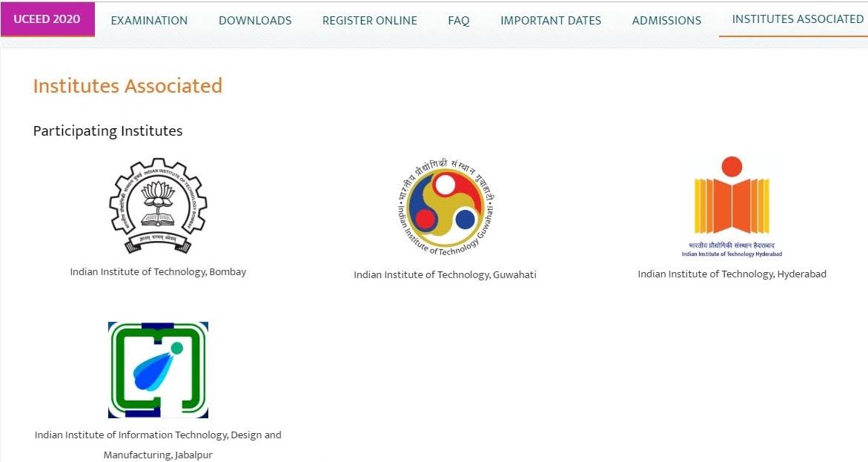Open Indian Institute of Technology, Guwahati link

pos(445,275)
